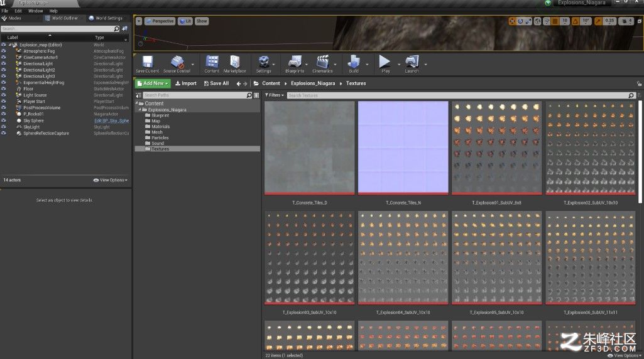Viewport: 644px width, 359px height.
Task: Open scale snap 0.25 dropdown
Action: point(609,21)
